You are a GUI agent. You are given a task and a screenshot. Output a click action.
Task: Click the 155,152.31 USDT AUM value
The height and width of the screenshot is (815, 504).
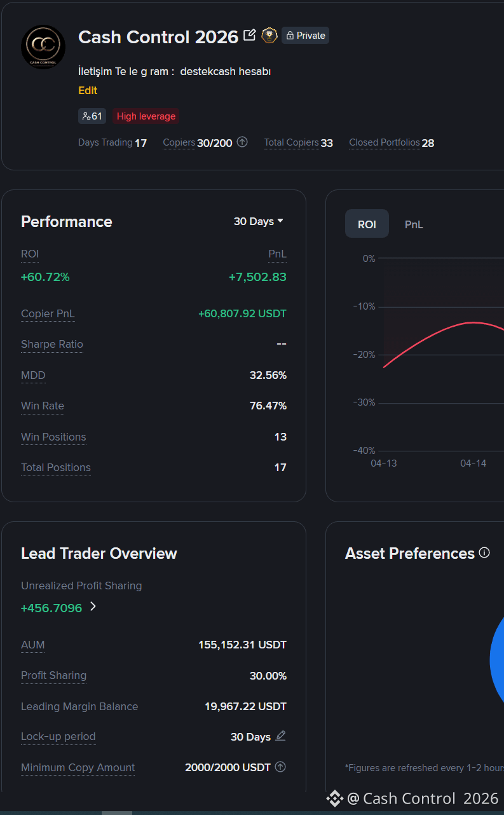point(242,645)
